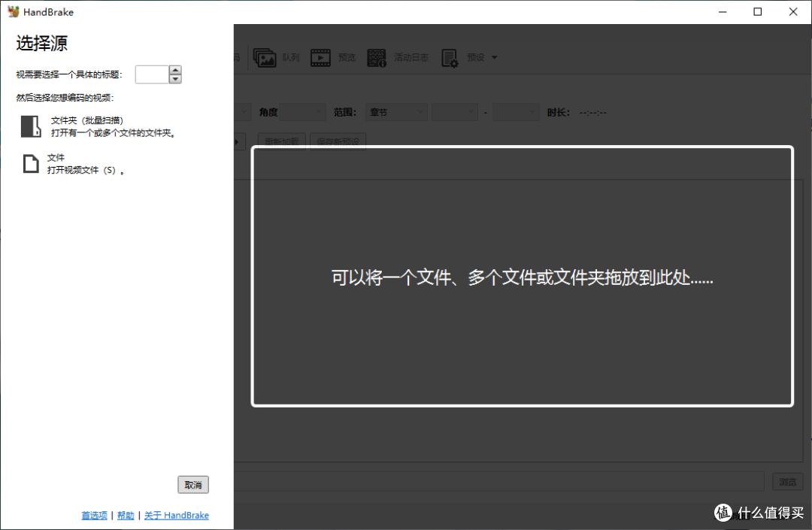The width and height of the screenshot is (812, 530).
Task: Minimize the HandBrake window
Action: click(723, 11)
